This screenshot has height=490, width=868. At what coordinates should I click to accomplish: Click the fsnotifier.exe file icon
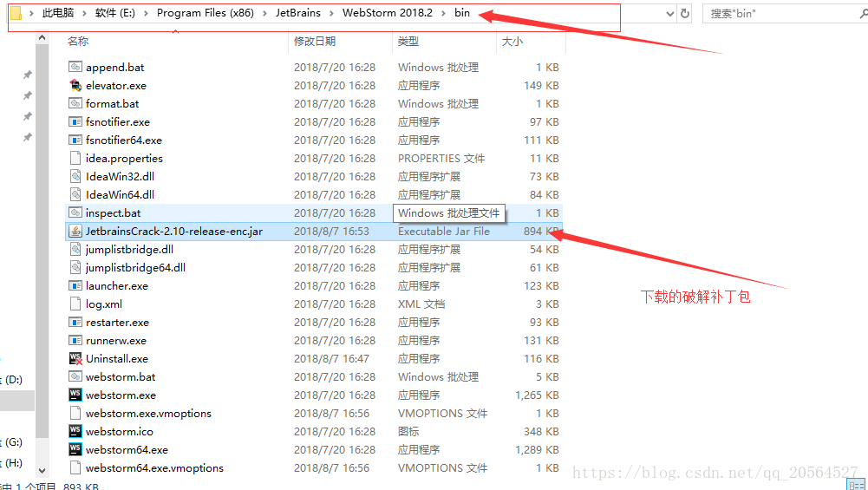click(75, 121)
